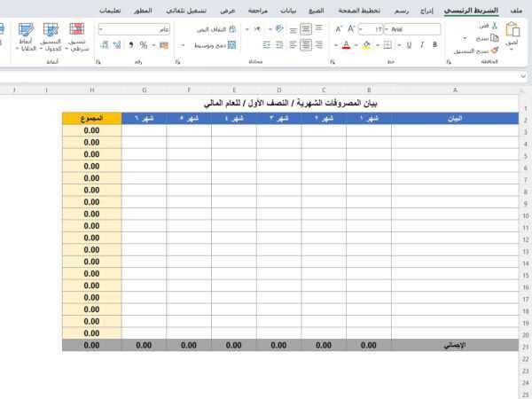The height and width of the screenshot is (399, 532).
Task: Switch to the مراجعة (Review) tab
Action: pyautogui.click(x=257, y=11)
